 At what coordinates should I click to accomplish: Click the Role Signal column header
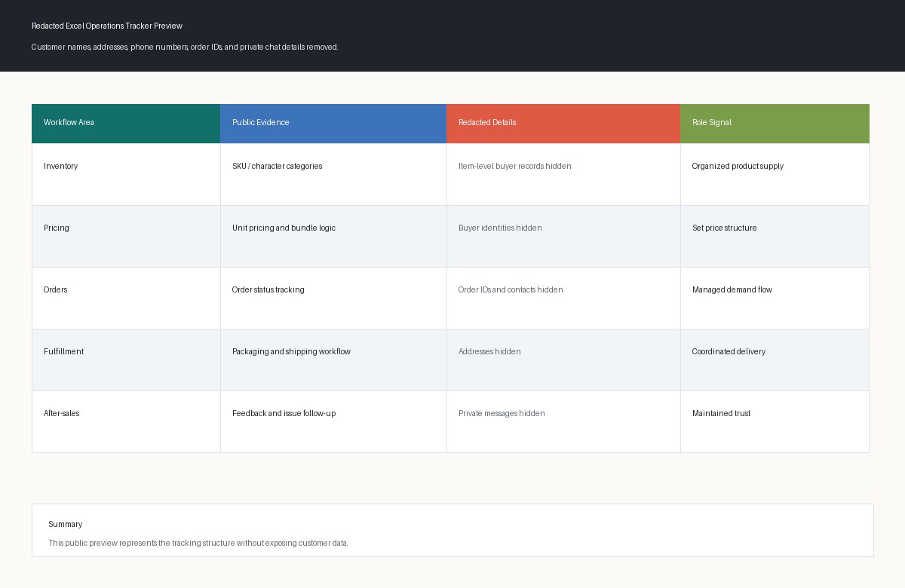(x=775, y=123)
